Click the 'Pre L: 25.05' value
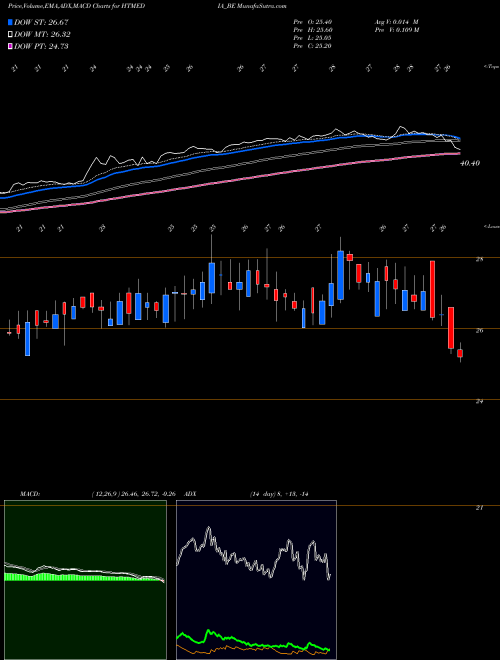500x660 pixels. (x=312, y=38)
